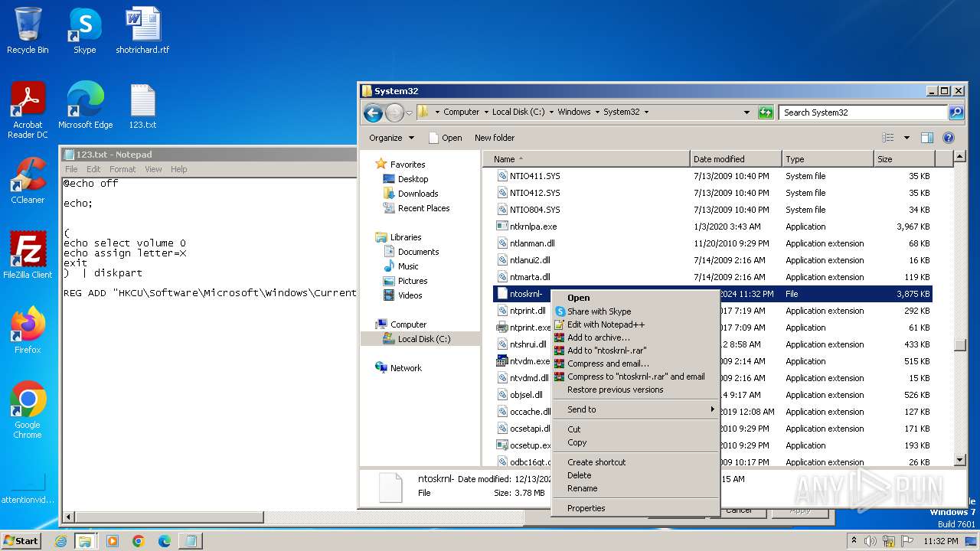Sort by the Name column header
This screenshot has width=980, height=551.
(x=586, y=159)
